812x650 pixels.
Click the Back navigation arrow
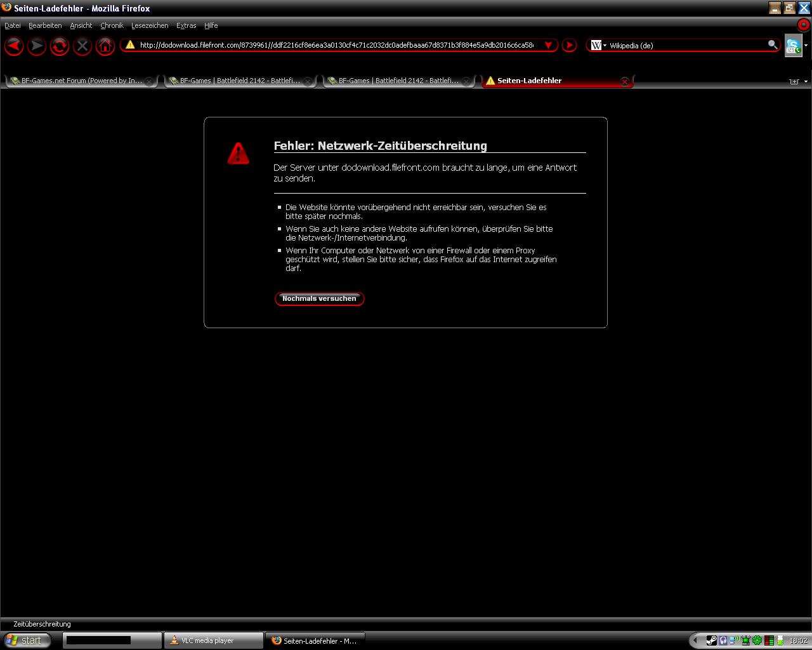click(14, 46)
